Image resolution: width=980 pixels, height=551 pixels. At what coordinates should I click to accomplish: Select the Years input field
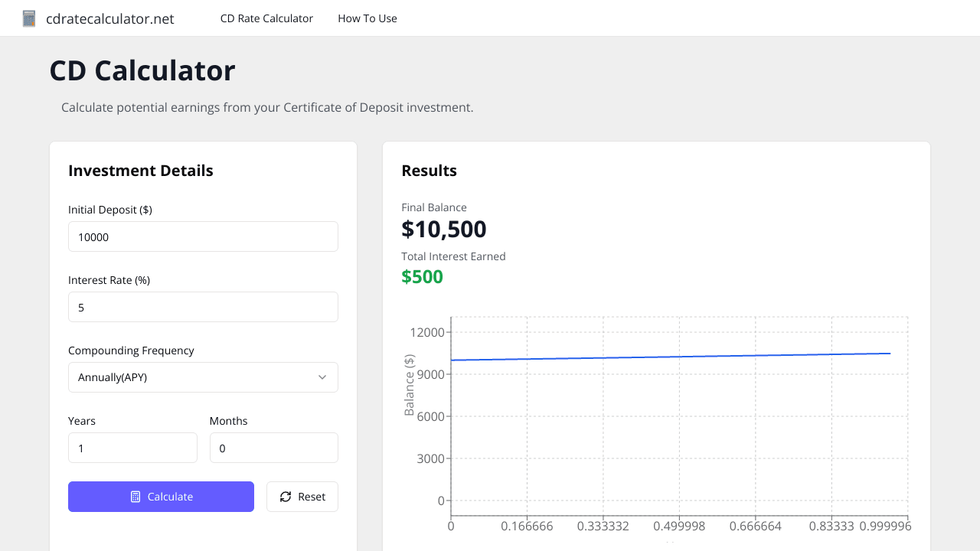[132, 448]
